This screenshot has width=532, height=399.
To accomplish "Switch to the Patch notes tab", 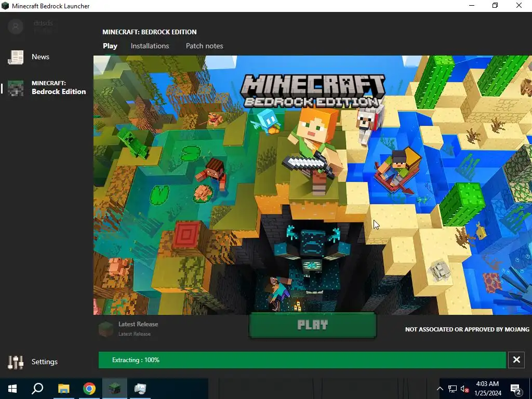I will (x=204, y=46).
